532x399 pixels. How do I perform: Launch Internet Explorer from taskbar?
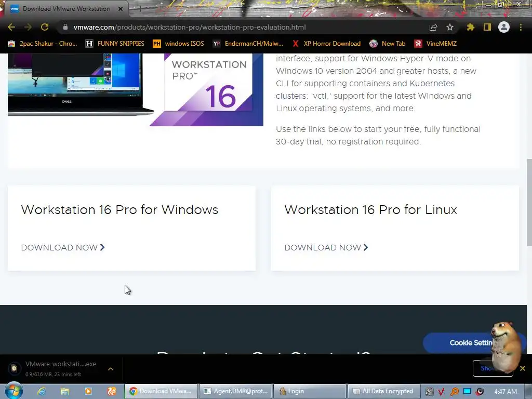pyautogui.click(x=42, y=391)
